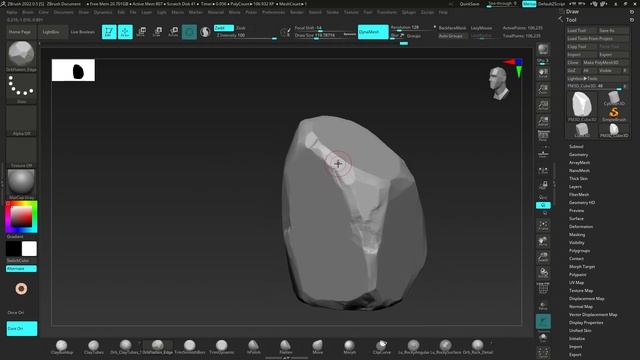
Task: Select the ClayTubes brush
Action: (x=93, y=347)
